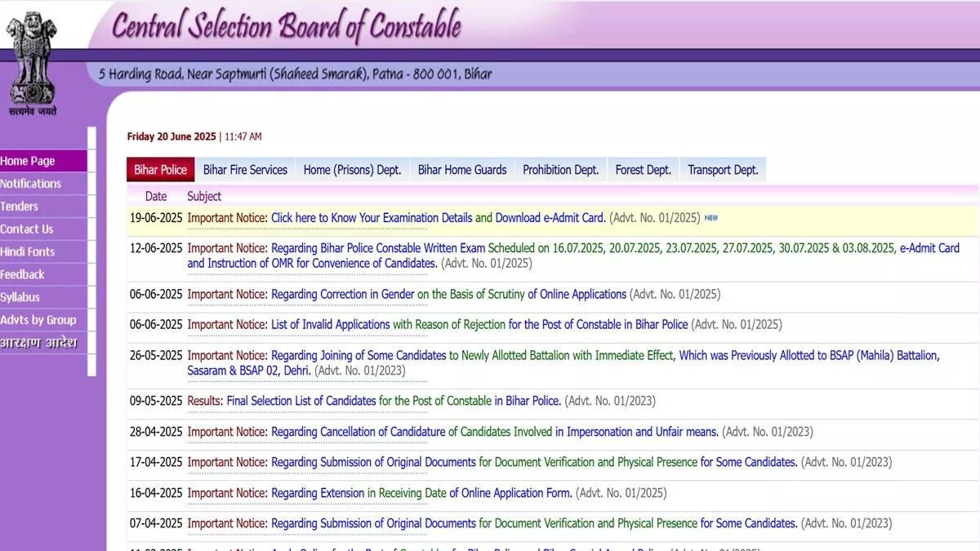Click the '09-05-2025' date cell
Viewport: 980px width, 551px height.
[x=156, y=401]
